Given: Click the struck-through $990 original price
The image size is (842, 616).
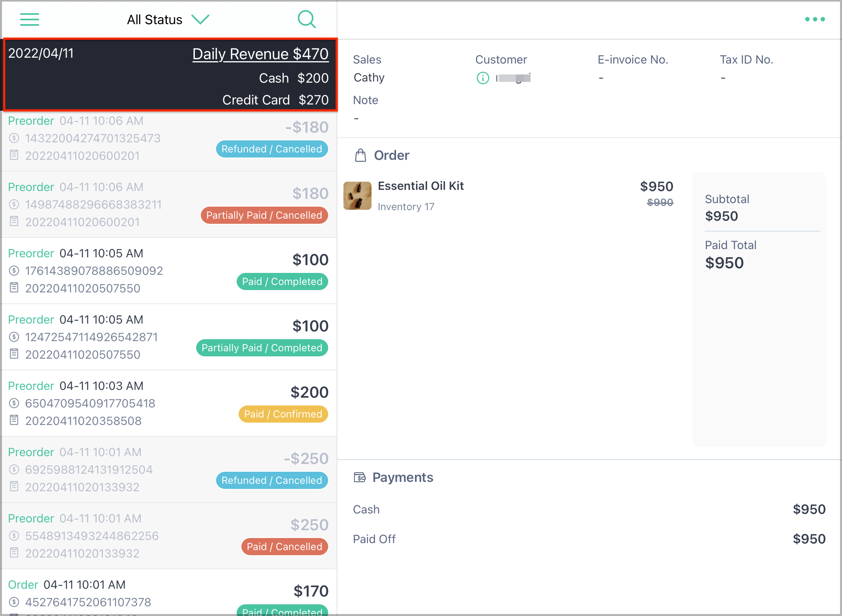Looking at the screenshot, I should (660, 202).
